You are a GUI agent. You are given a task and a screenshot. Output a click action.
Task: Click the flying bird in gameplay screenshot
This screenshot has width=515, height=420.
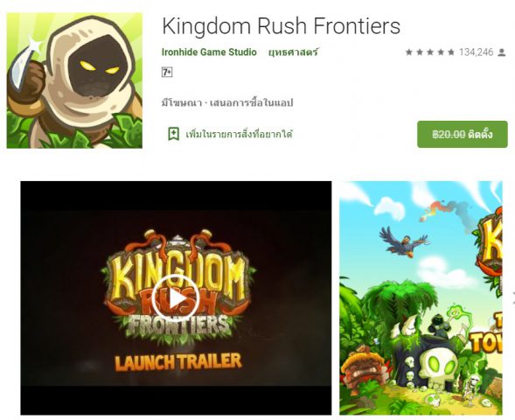coord(404,241)
